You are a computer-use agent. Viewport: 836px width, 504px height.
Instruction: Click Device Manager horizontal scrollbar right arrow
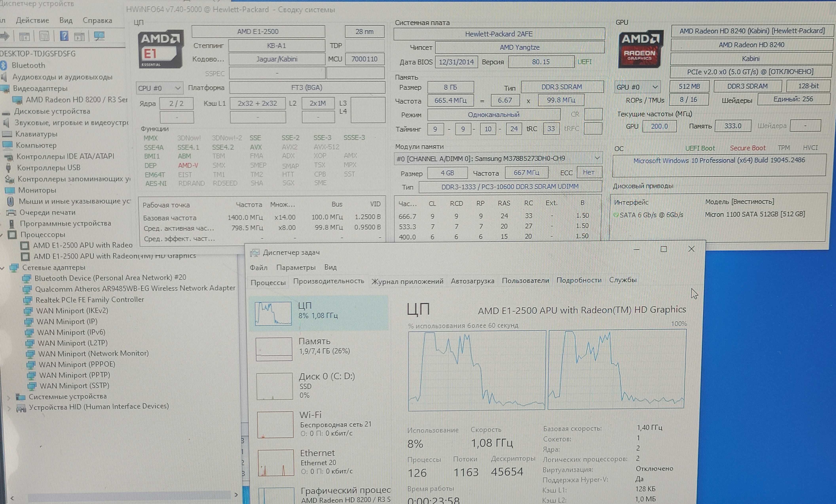pos(236,495)
